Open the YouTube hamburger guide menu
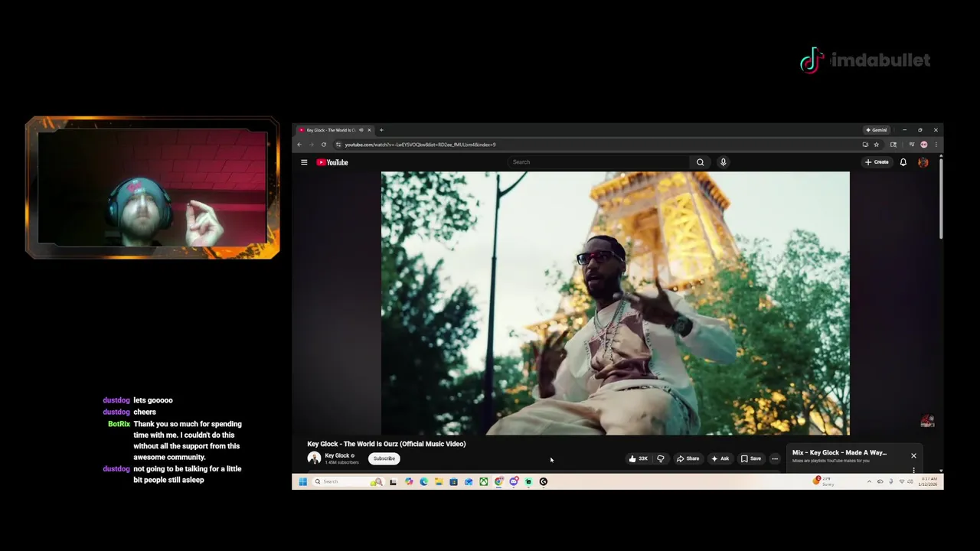 point(304,162)
